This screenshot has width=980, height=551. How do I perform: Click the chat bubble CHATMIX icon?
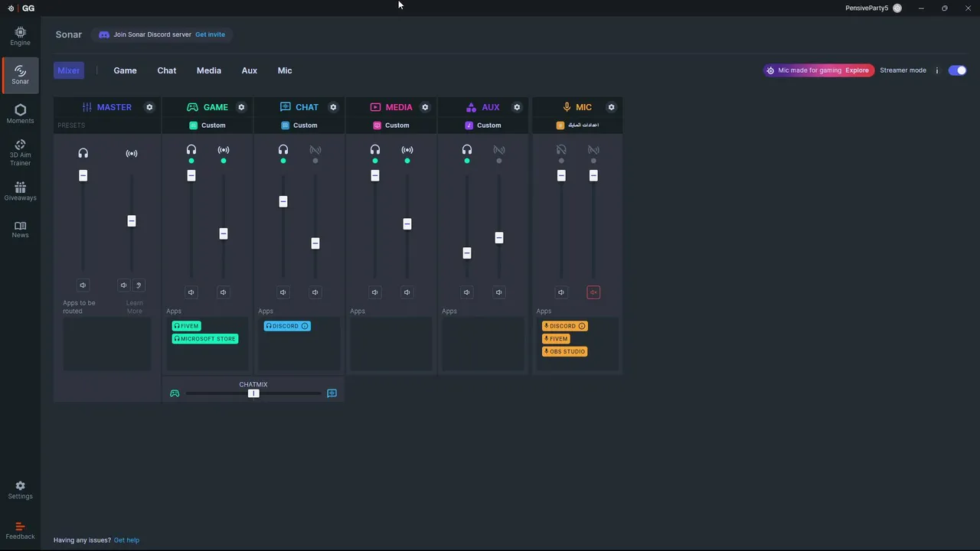332,393
